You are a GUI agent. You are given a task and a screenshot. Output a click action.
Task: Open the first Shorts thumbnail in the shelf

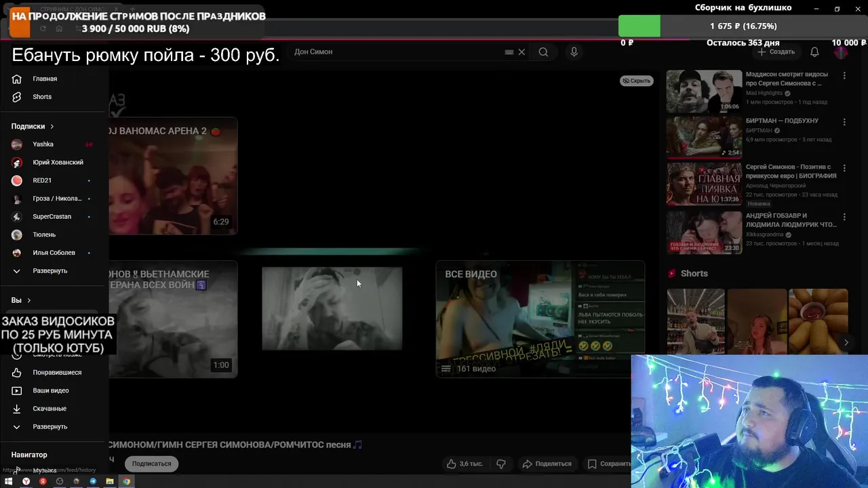[x=696, y=322]
